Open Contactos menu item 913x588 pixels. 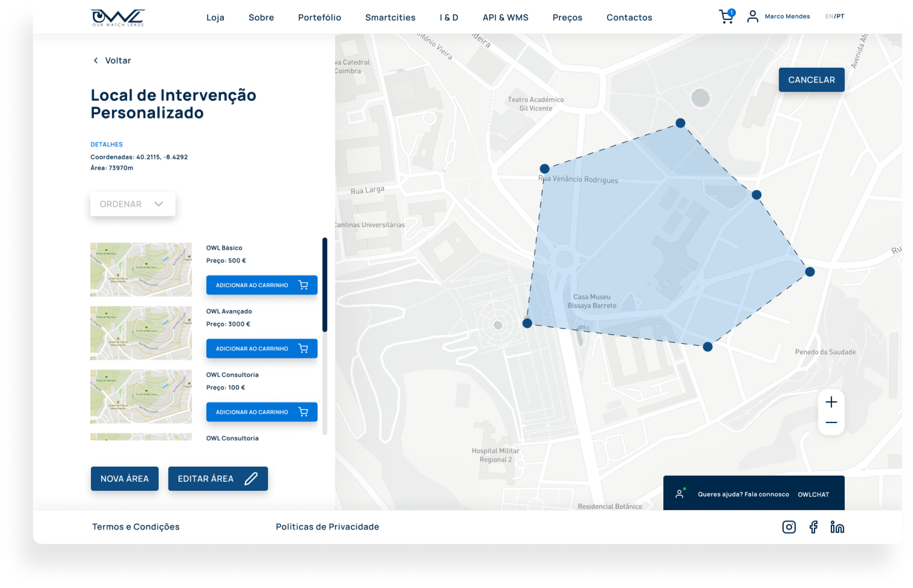click(x=629, y=17)
